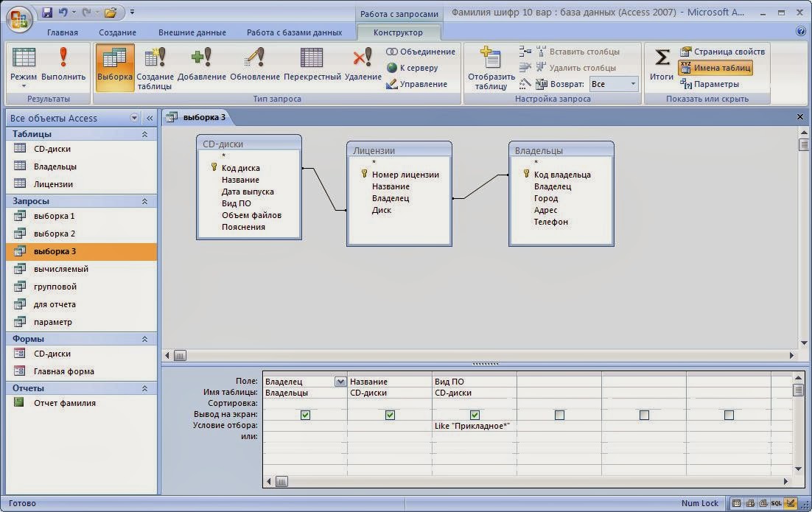Click Дата выпуска field in CD-диски table
This screenshot has width=812, height=512.
[x=248, y=192]
